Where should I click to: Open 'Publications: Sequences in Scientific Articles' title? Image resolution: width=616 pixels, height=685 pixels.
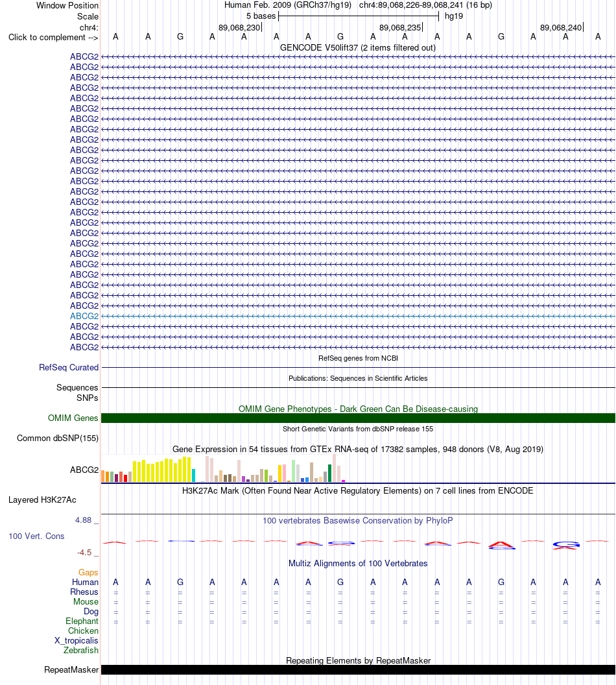(x=358, y=378)
